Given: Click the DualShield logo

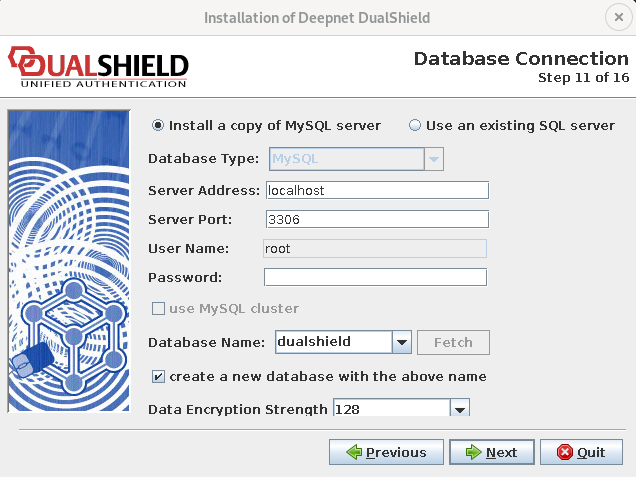Looking at the screenshot, I should 98,67.
